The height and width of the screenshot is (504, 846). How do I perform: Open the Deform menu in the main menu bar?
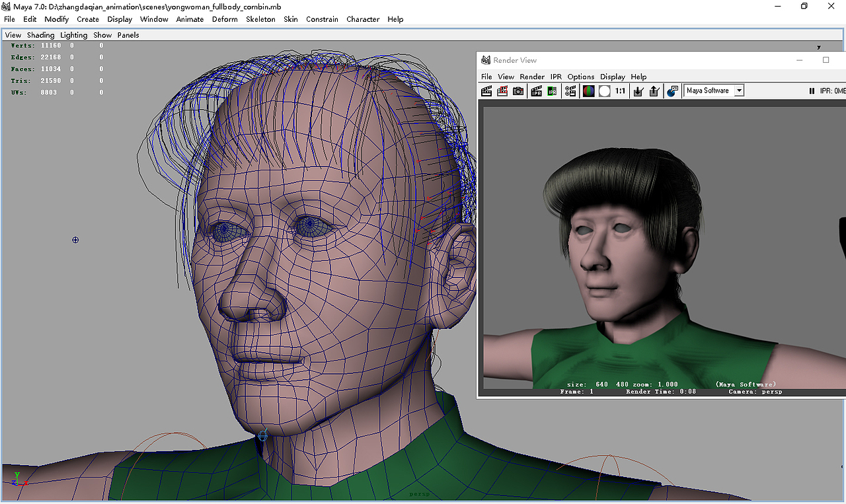pyautogui.click(x=225, y=19)
